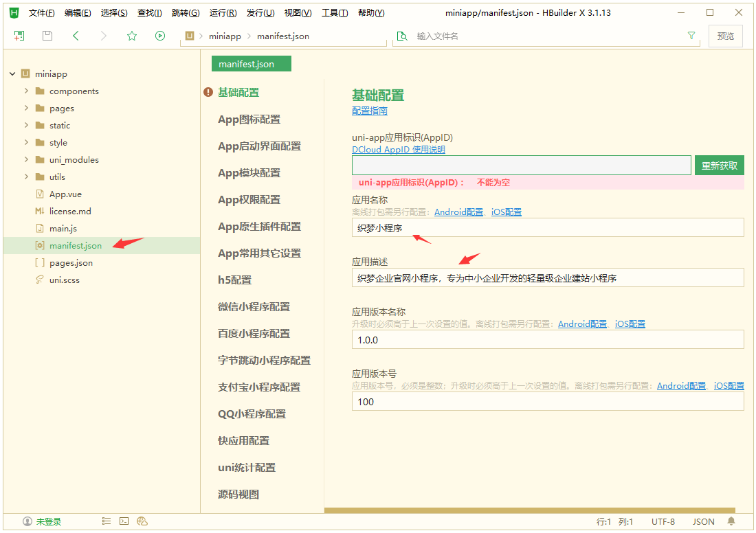Screen dimensions: 756x533
Task: Open terminal from the status bar icon
Action: (x=124, y=521)
